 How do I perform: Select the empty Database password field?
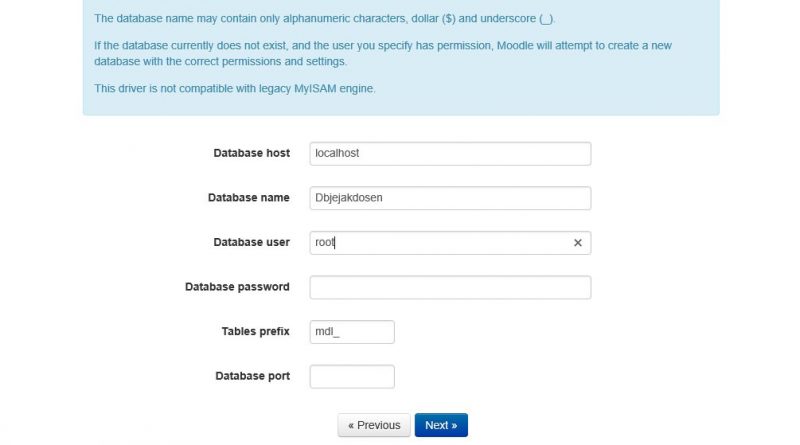450,287
